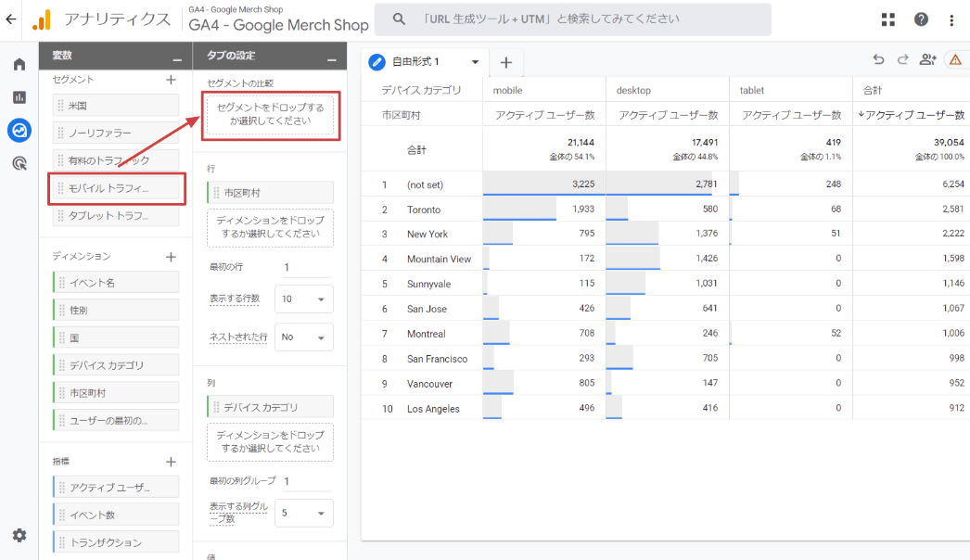
Task: Minimize the 変数 panel
Action: [177, 59]
